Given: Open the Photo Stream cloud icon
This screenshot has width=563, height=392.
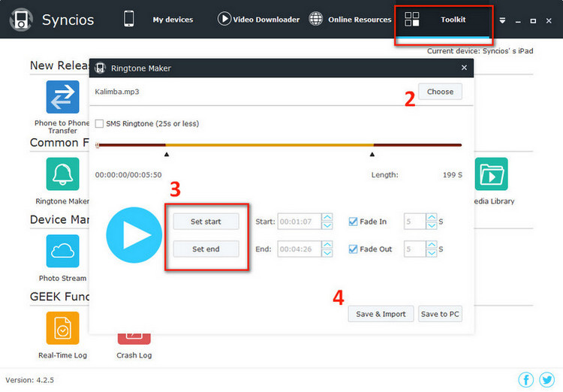Looking at the screenshot, I should [62, 251].
